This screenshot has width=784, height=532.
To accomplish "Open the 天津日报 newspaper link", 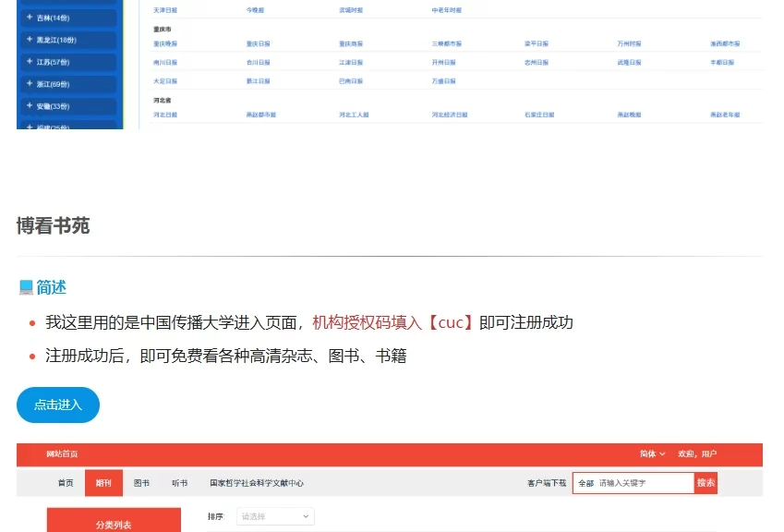I will [x=165, y=10].
